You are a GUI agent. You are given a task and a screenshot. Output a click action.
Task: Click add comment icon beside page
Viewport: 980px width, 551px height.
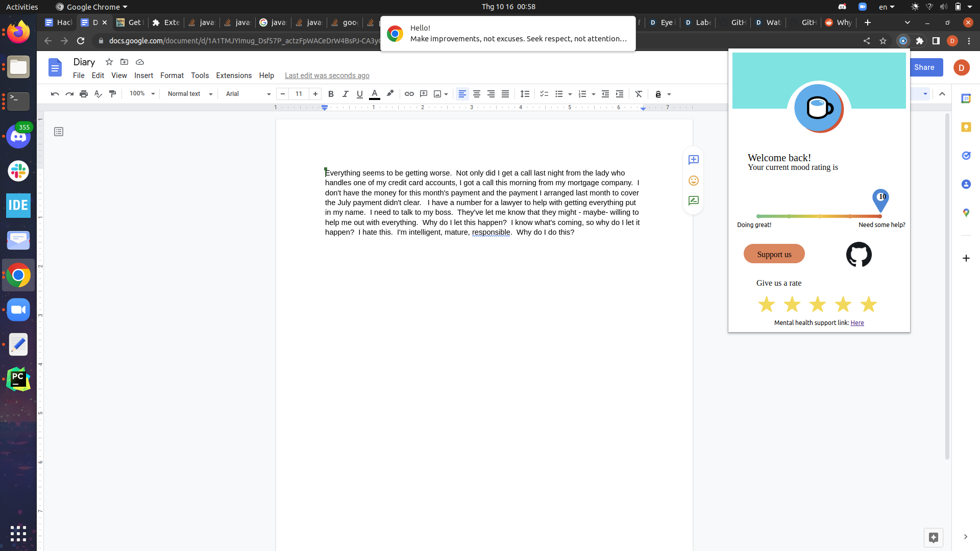tap(693, 160)
